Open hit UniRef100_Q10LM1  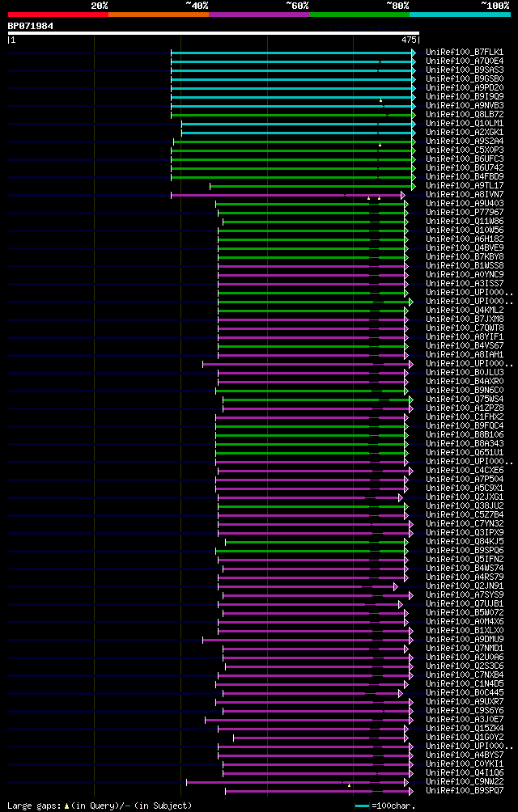pos(464,124)
